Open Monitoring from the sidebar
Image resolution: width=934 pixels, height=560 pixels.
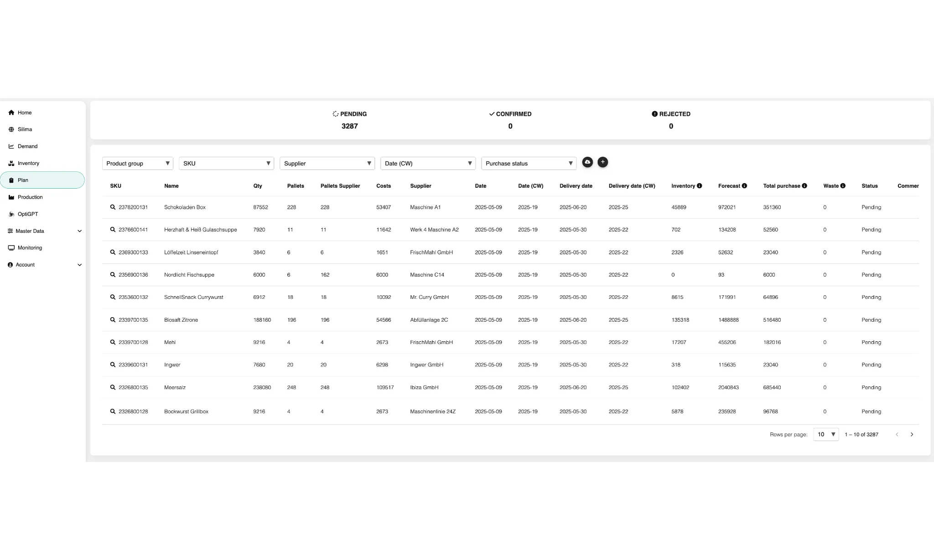(x=30, y=247)
